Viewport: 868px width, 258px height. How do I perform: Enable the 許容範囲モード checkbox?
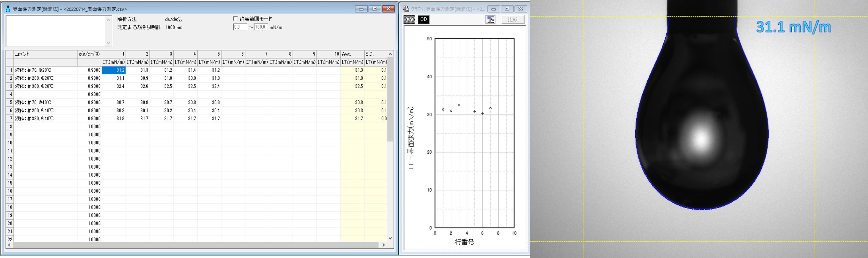coord(235,19)
